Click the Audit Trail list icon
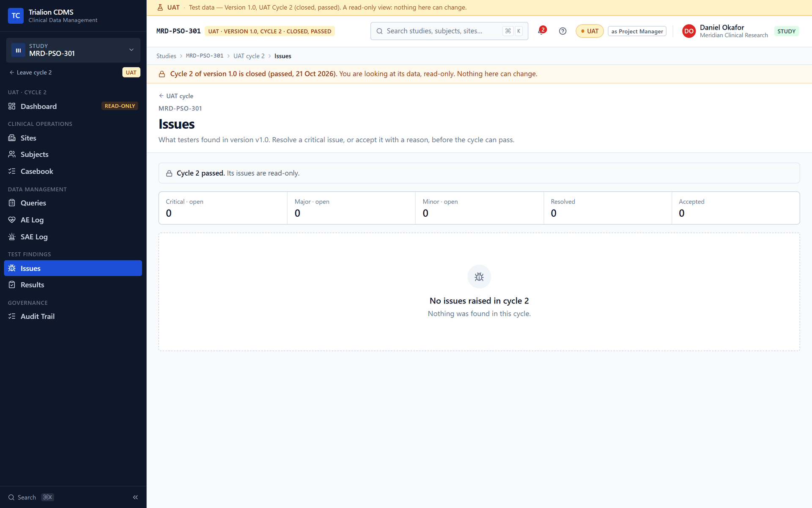The width and height of the screenshot is (812, 508). pyautogui.click(x=12, y=316)
